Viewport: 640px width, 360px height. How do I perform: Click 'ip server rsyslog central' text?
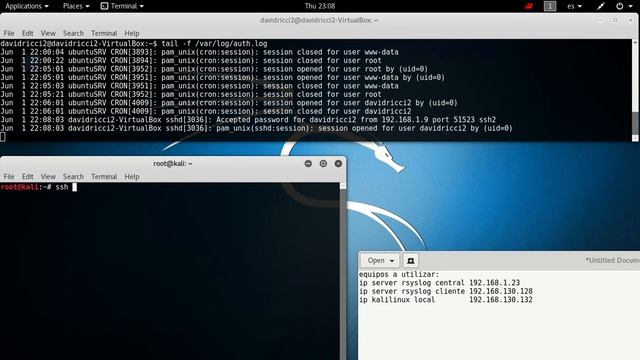(412, 283)
